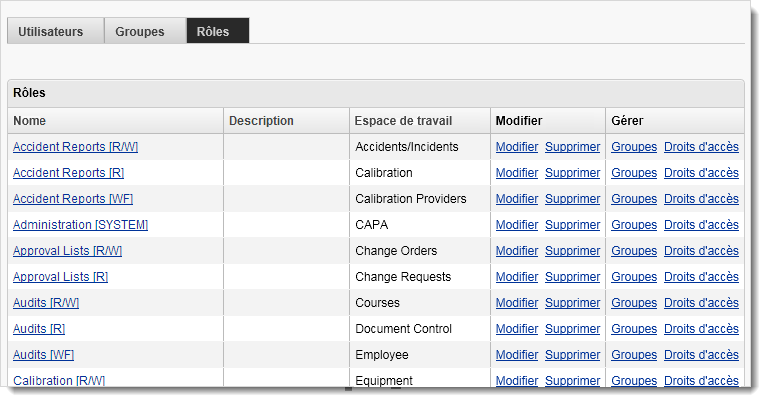Image resolution: width=766 pixels, height=402 pixels.
Task: Manage Groupes for Audits [R/W]
Action: click(634, 303)
